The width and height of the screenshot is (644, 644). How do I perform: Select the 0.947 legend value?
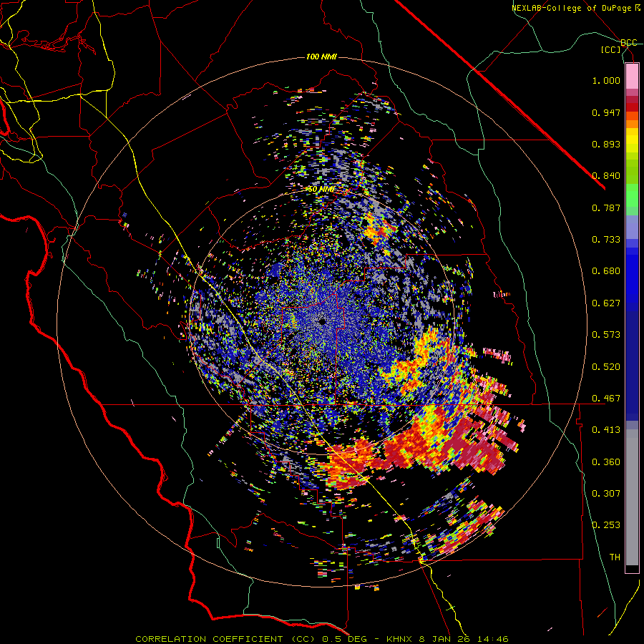606,112
